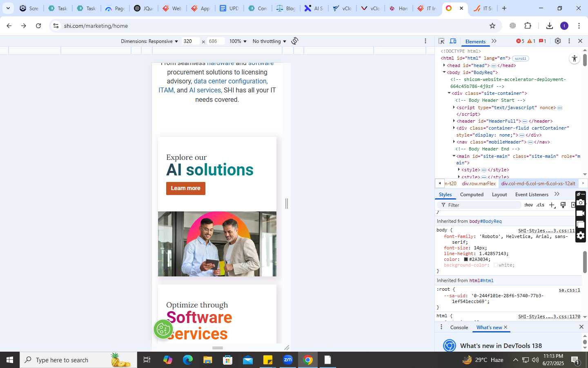The image size is (588, 368).
Task: Click the #2A3034 color swatch
Action: click(465, 259)
